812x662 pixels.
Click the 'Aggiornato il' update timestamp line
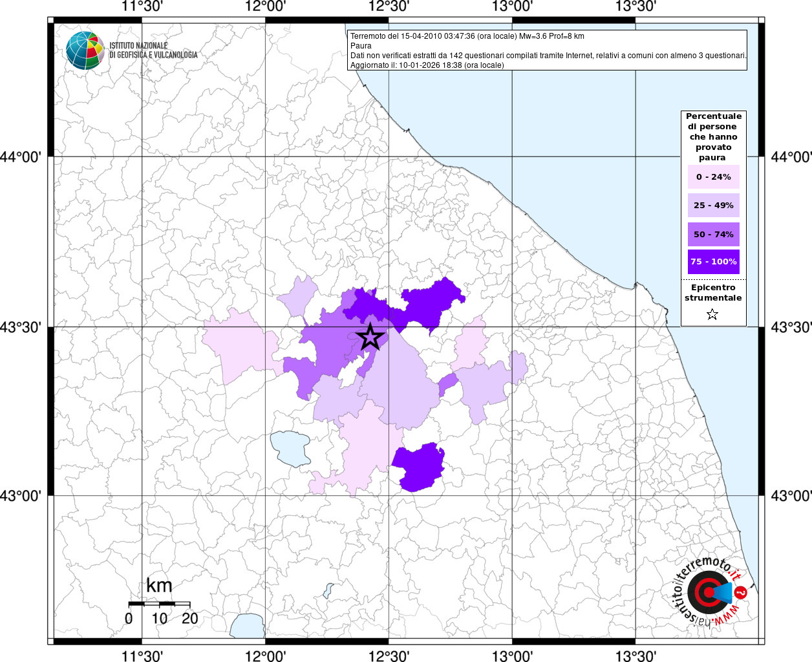[427, 65]
